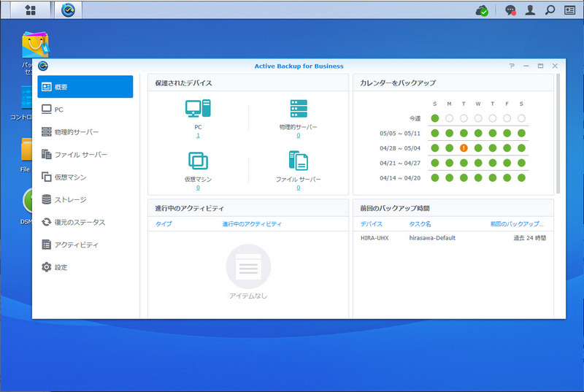Click the orange warning dot in 04/28 week
The image size is (584, 392).
coord(464,148)
